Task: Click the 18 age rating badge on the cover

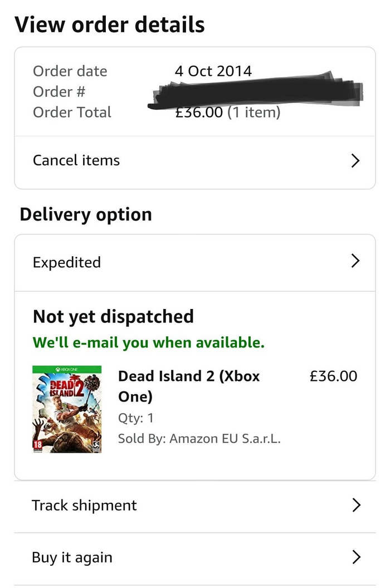Action: [x=38, y=444]
